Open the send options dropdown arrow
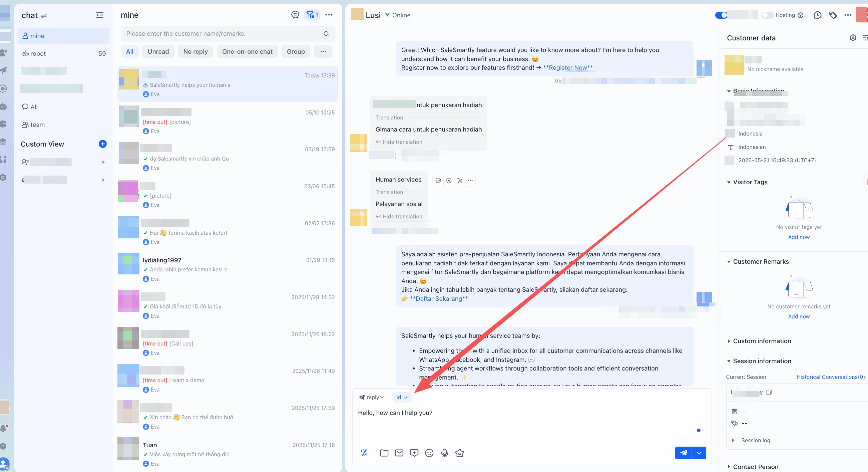 699,453
